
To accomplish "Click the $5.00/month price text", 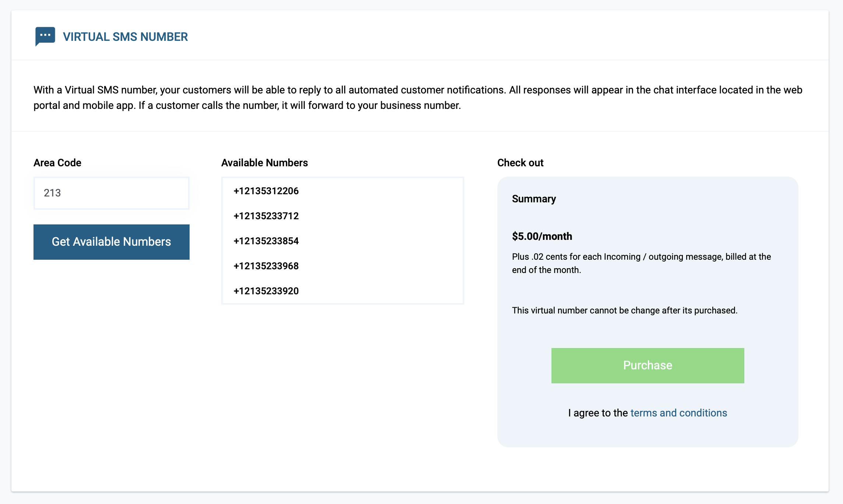I will point(542,236).
